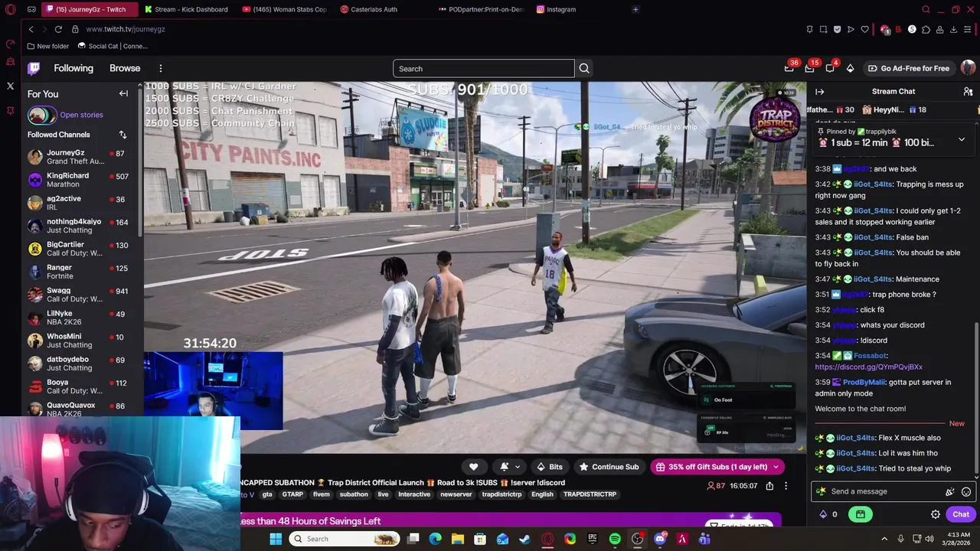Click purple Chat send button
The height and width of the screenshot is (551, 980).
[x=961, y=514]
